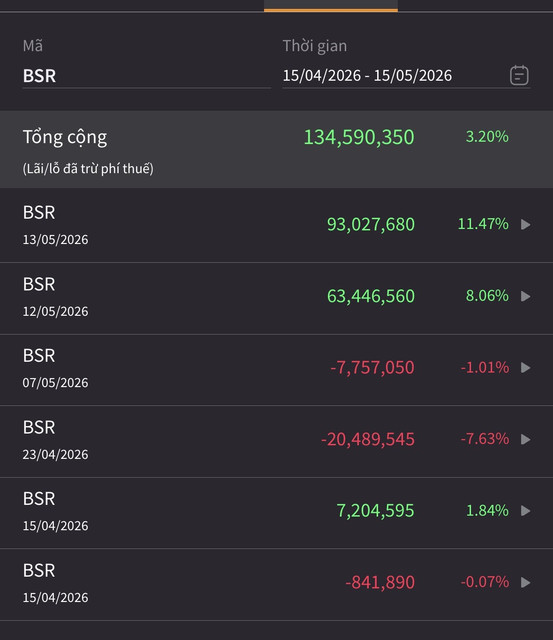The height and width of the screenshot is (640, 553).
Task: Click the date 23/04/2026
Action: pos(56,454)
